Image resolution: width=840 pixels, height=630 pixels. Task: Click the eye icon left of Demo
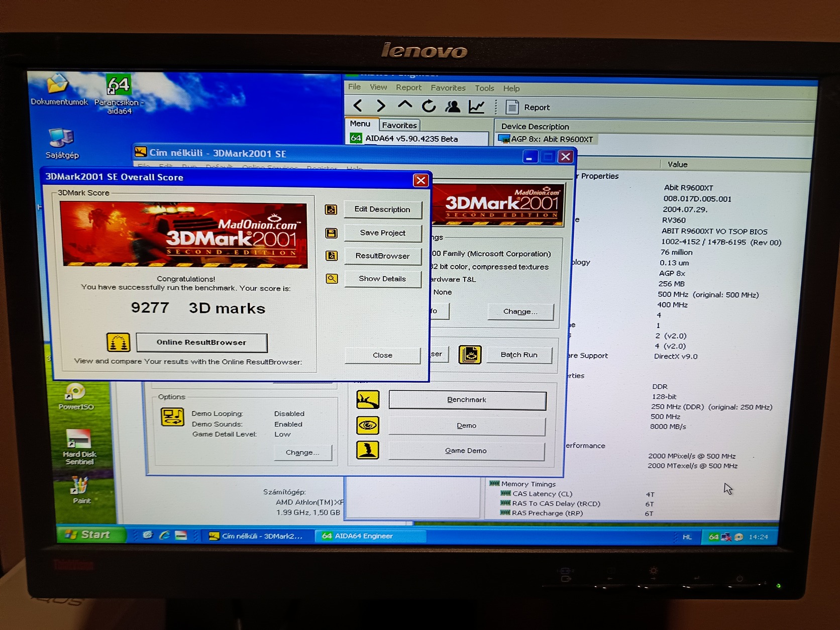click(368, 426)
